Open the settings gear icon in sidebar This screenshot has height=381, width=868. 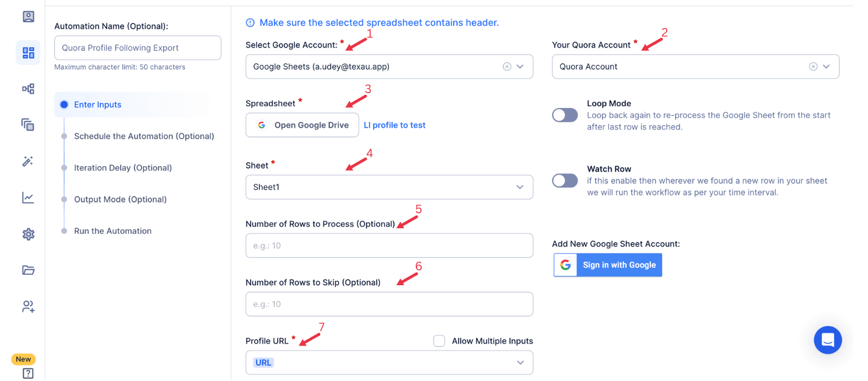pos(28,234)
